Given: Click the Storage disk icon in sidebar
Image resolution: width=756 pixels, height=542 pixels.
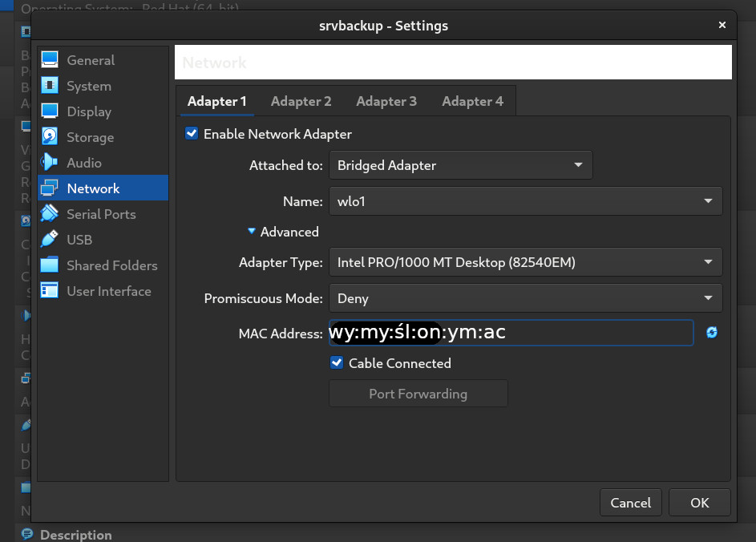Looking at the screenshot, I should pyautogui.click(x=50, y=137).
